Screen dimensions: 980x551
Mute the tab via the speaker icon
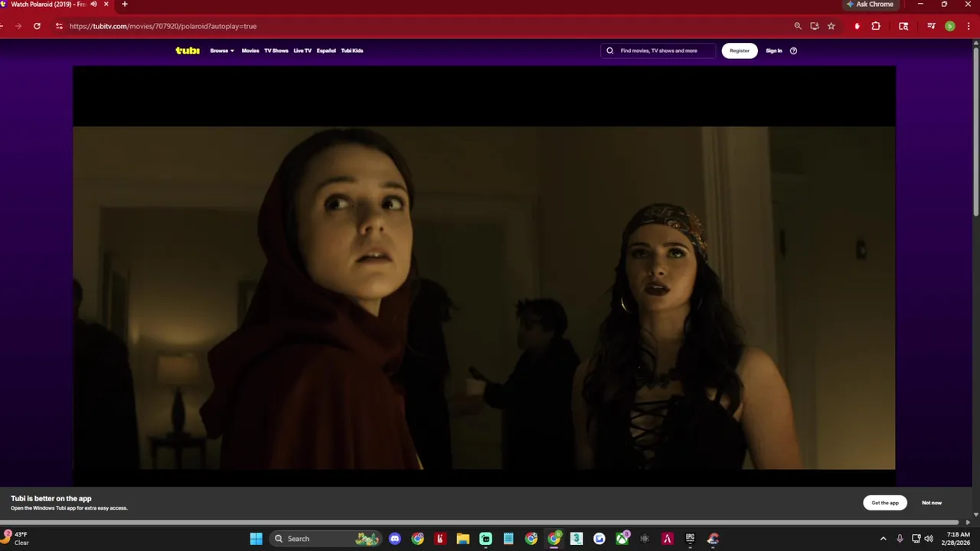(94, 5)
